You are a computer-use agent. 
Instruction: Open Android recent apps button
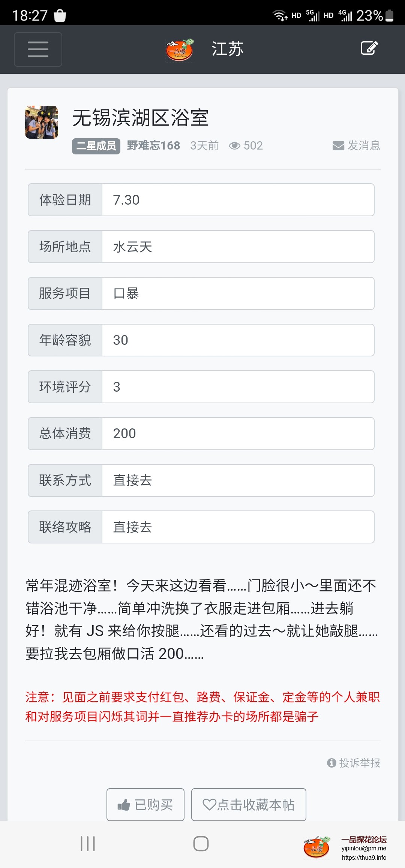coord(88,844)
